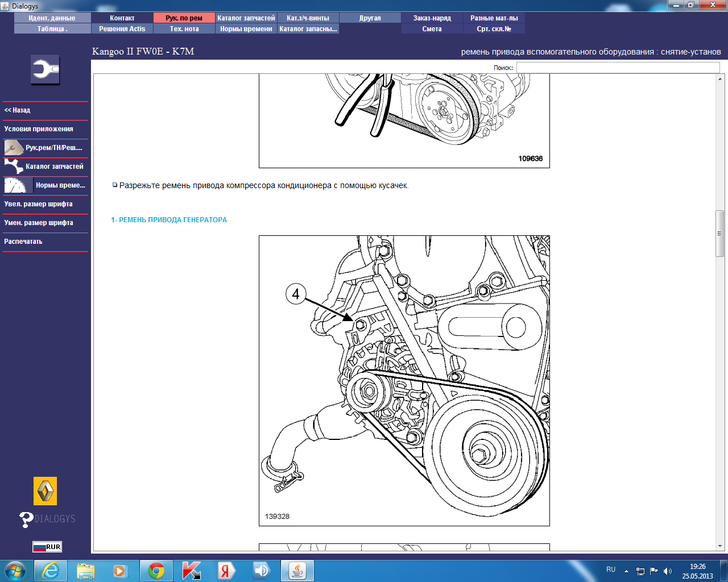
Task: Click the vertical scrollbar thumb
Action: click(x=720, y=234)
